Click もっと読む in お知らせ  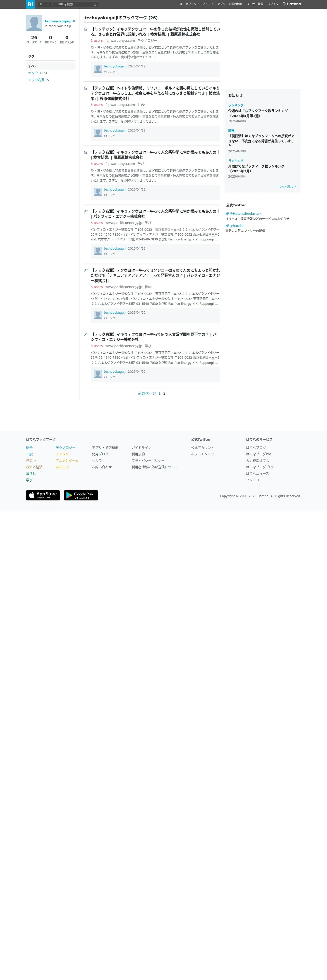pyautogui.click(x=287, y=187)
